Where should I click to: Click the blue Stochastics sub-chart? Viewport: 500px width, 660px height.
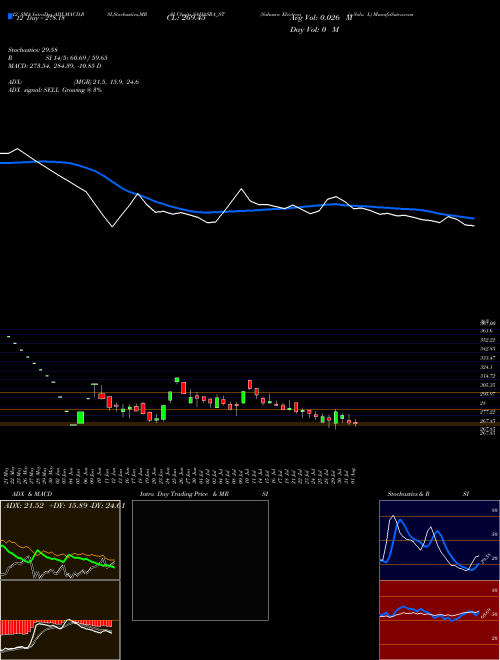pyautogui.click(x=438, y=540)
